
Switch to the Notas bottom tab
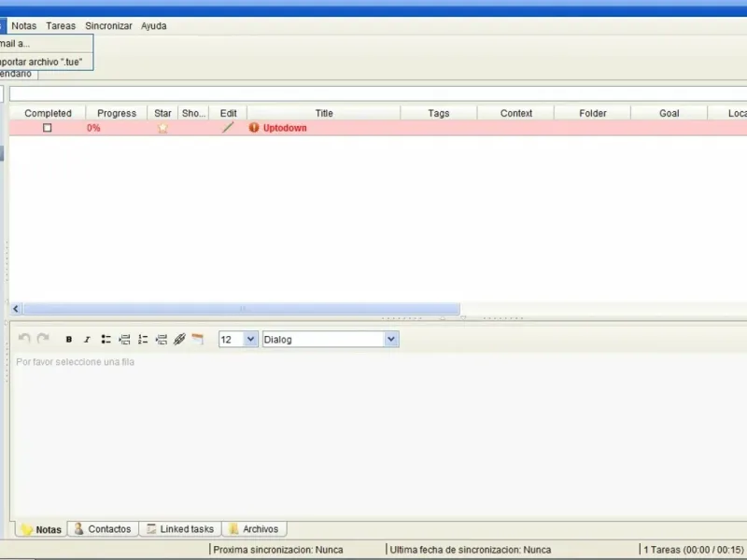tap(41, 529)
